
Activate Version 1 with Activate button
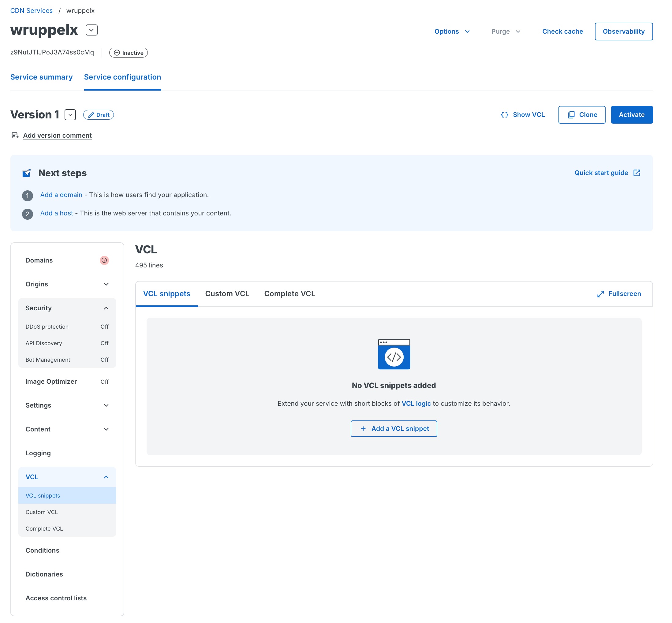pyautogui.click(x=632, y=115)
